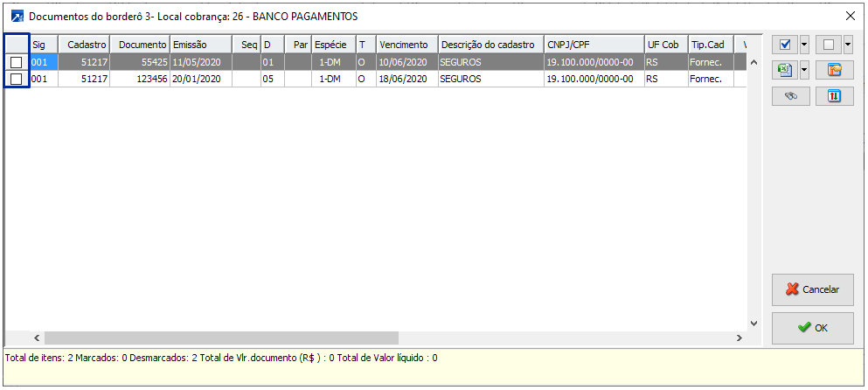The width and height of the screenshot is (868, 390).
Task: Click the vertical scrollbar down arrow
Action: pyautogui.click(x=753, y=323)
